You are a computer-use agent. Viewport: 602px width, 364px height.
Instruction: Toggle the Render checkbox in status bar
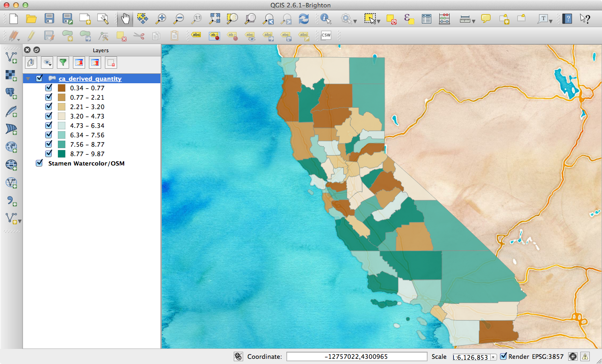tap(504, 356)
